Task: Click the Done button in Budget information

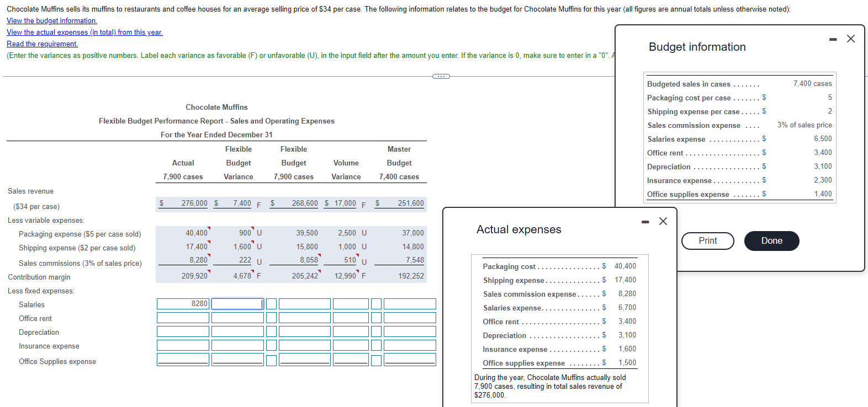Action: pyautogui.click(x=771, y=241)
